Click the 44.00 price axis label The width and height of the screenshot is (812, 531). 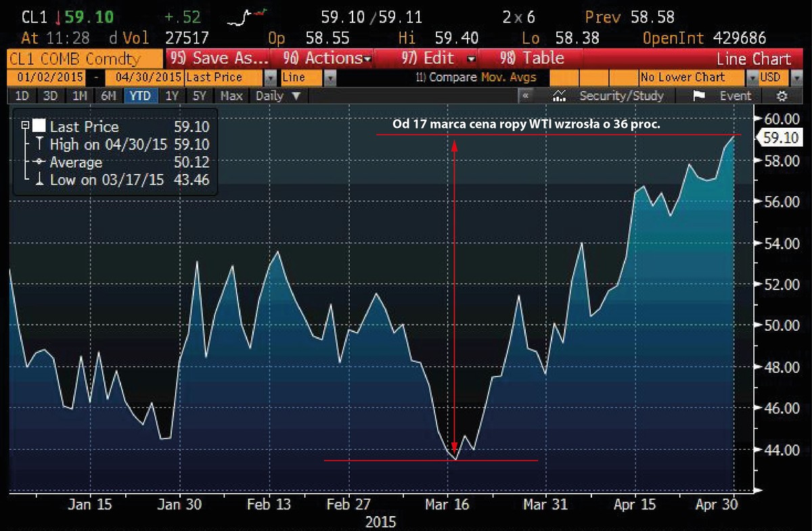tap(780, 450)
